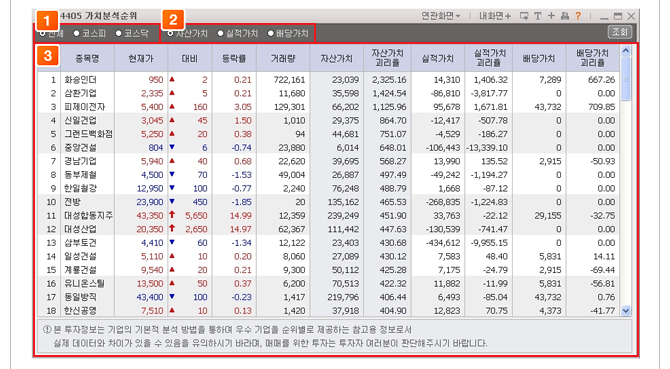Select the 경남기업 stock row
Image resolution: width=670 pixels, height=369 pixels.
point(328,161)
